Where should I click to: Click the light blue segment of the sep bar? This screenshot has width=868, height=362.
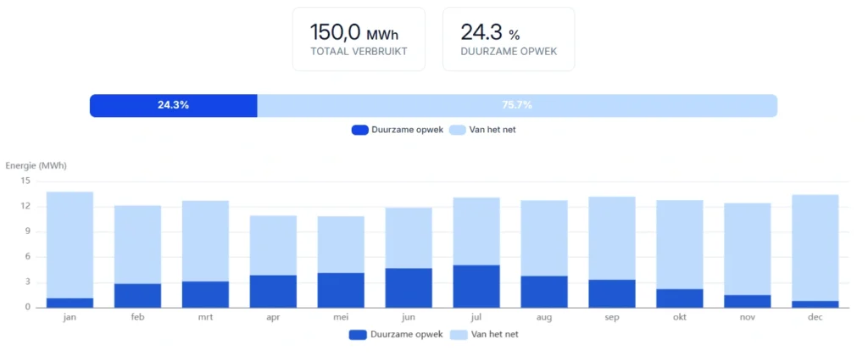click(x=611, y=238)
